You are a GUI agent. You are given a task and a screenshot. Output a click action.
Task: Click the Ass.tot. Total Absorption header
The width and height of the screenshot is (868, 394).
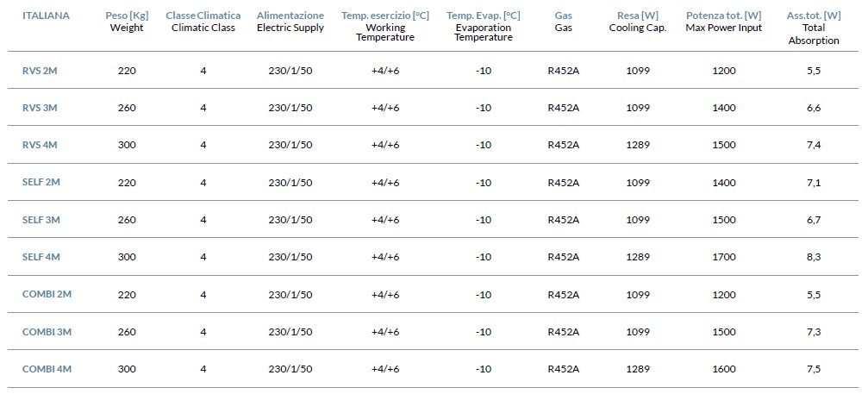[814, 28]
